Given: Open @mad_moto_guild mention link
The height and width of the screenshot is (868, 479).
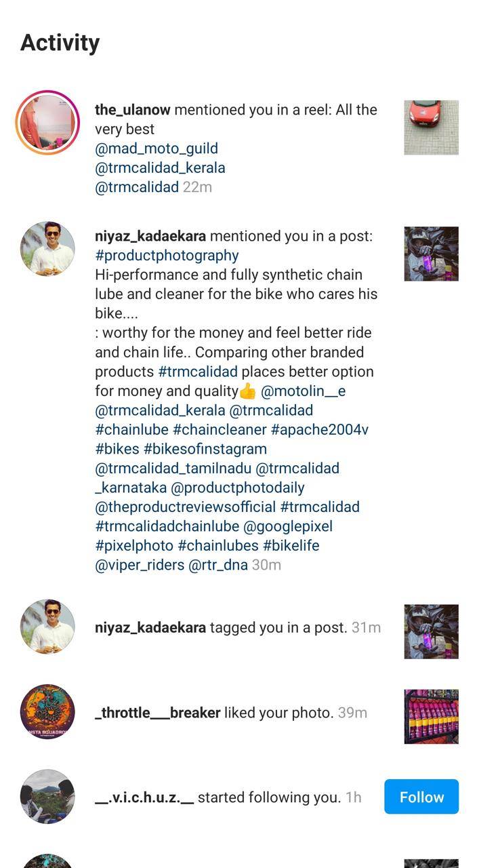Looking at the screenshot, I should pyautogui.click(x=157, y=149).
